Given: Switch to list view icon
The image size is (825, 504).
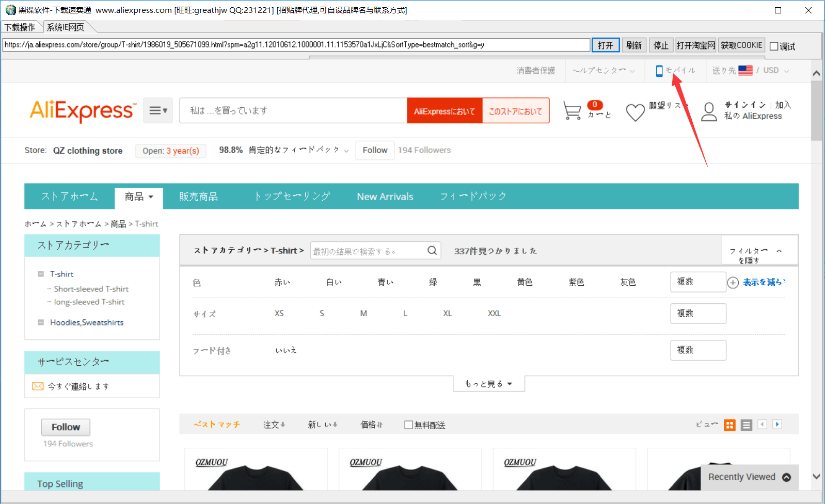Looking at the screenshot, I should (746, 425).
